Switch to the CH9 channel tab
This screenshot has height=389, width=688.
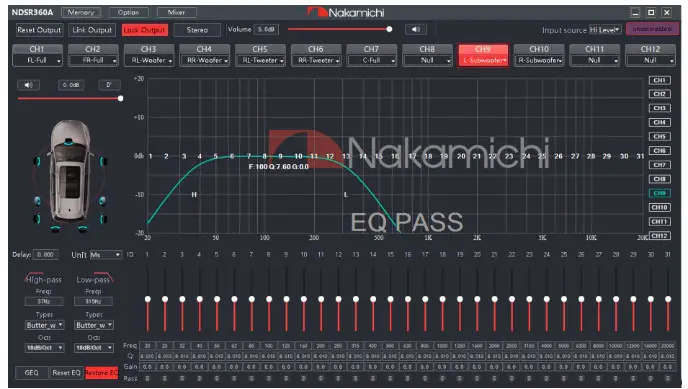pos(483,49)
